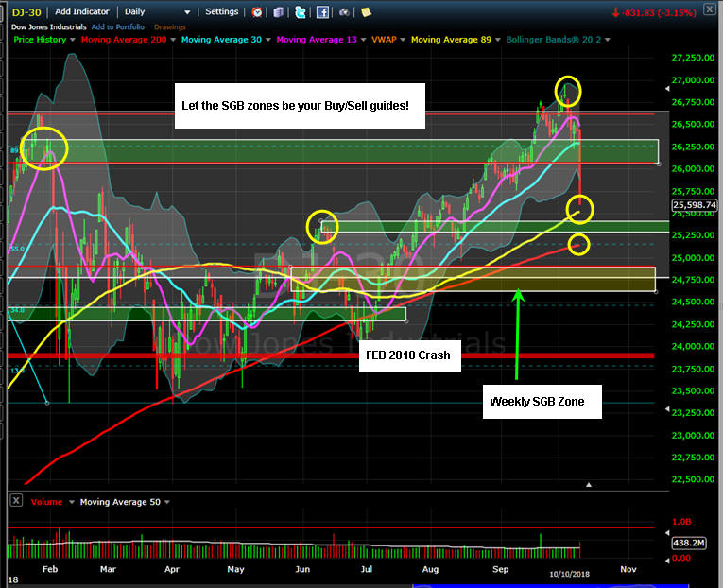Close the Volume panel with X box
The width and height of the screenshot is (723, 588).
pyautogui.click(x=16, y=500)
